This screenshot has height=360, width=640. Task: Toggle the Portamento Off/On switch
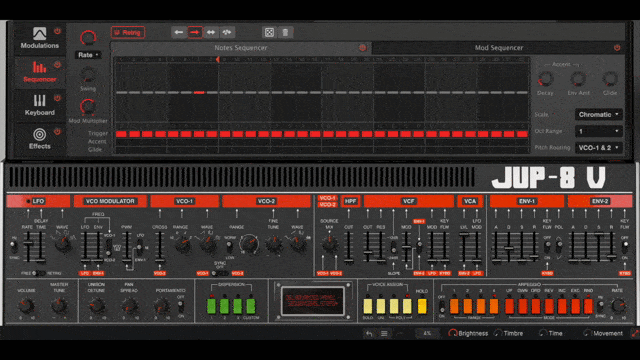pyautogui.click(x=181, y=306)
